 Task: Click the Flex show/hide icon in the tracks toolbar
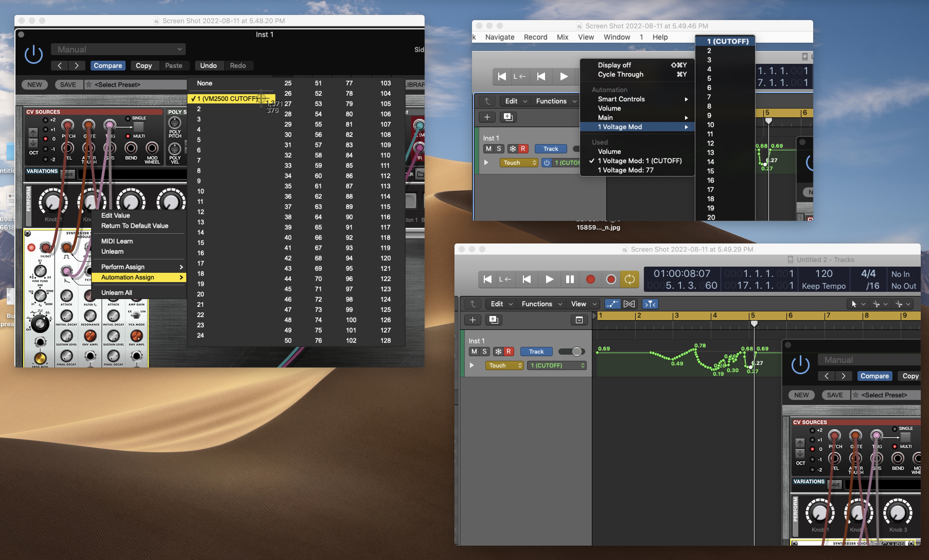[629, 304]
